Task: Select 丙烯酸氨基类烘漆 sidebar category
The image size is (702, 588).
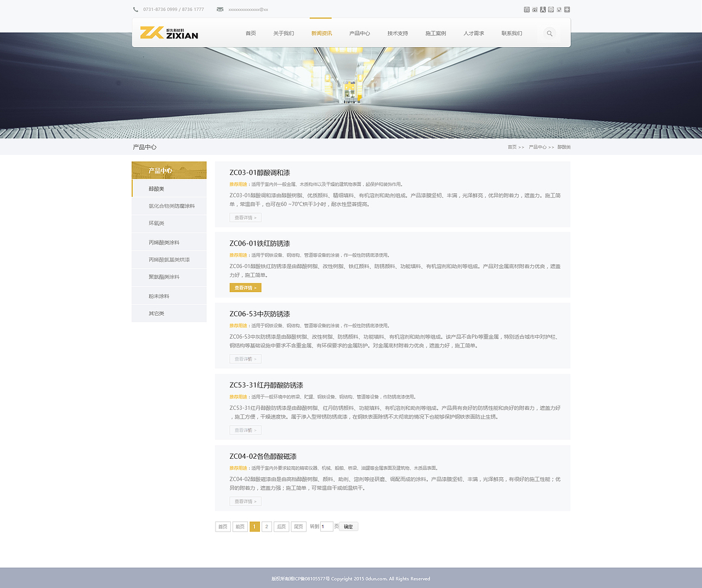Action: click(x=169, y=260)
